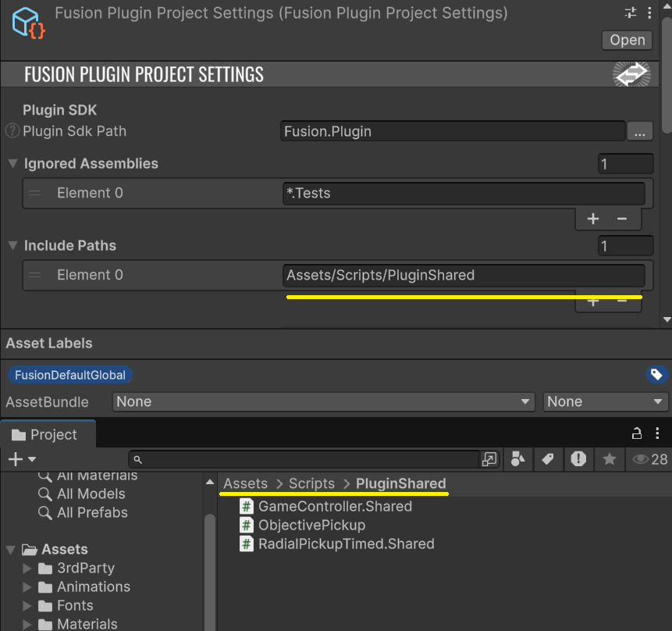Screen dimensions: 672x631
Task: Click the Open button
Action: tap(627, 40)
